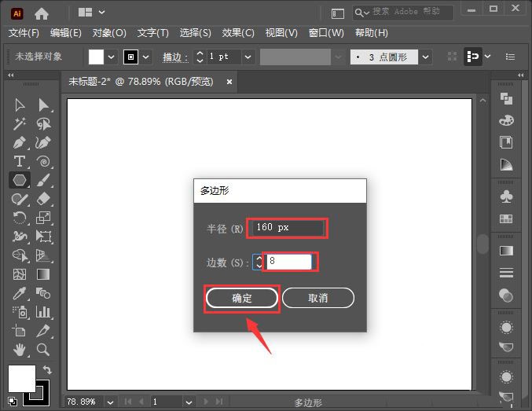This screenshot has width=532, height=411.
Task: Choose the Paintbrush tool
Action: tap(43, 180)
